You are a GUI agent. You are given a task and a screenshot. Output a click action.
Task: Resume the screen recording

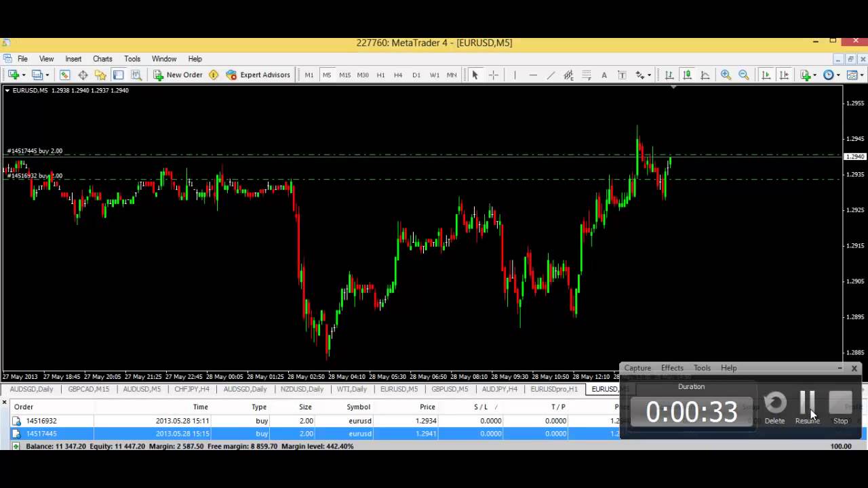(807, 407)
